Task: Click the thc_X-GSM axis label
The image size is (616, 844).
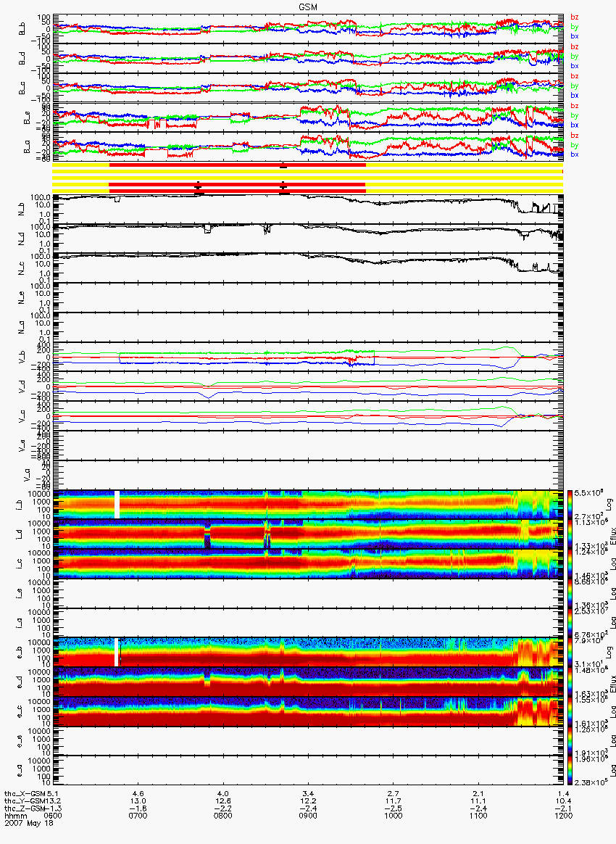Action: coord(25,793)
